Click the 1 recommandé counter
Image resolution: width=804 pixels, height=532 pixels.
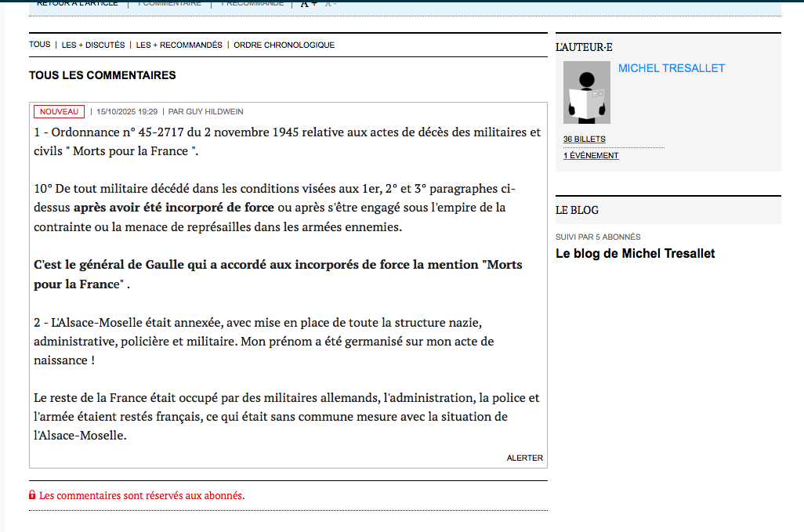pos(252,3)
